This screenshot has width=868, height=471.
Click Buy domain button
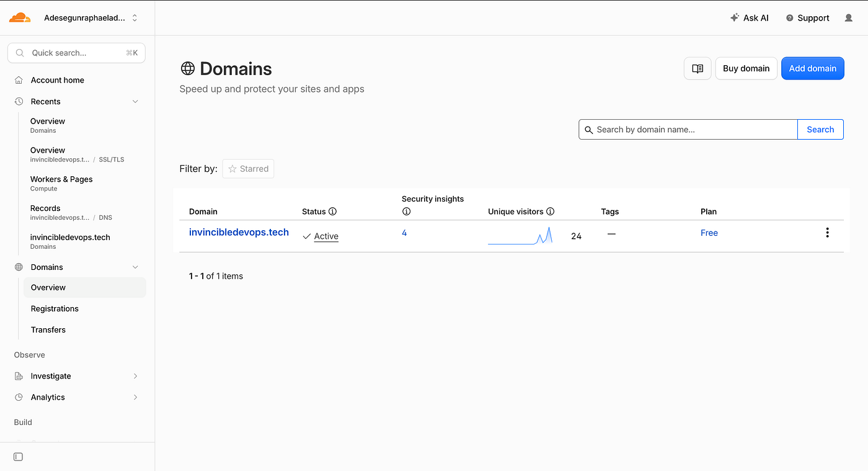746,68
